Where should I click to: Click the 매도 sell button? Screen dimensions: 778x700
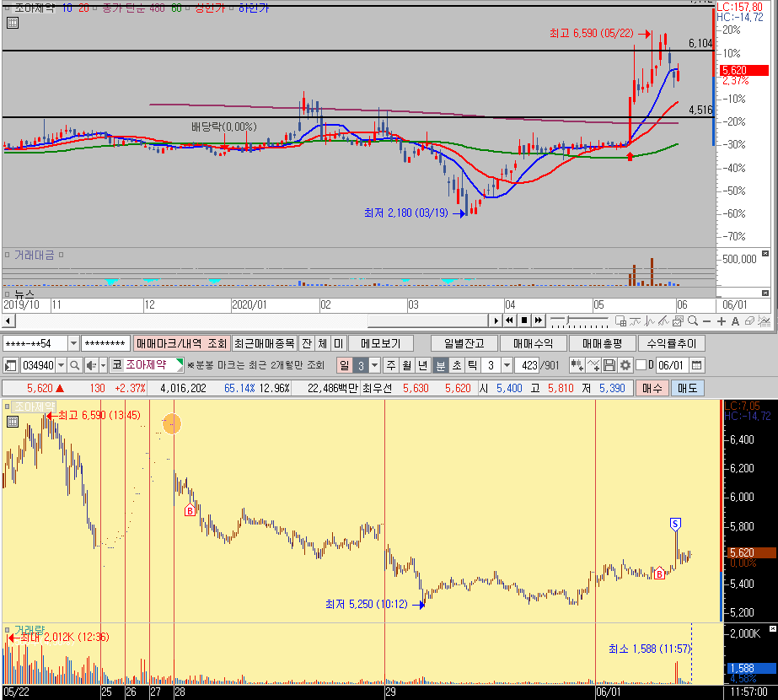(x=687, y=388)
